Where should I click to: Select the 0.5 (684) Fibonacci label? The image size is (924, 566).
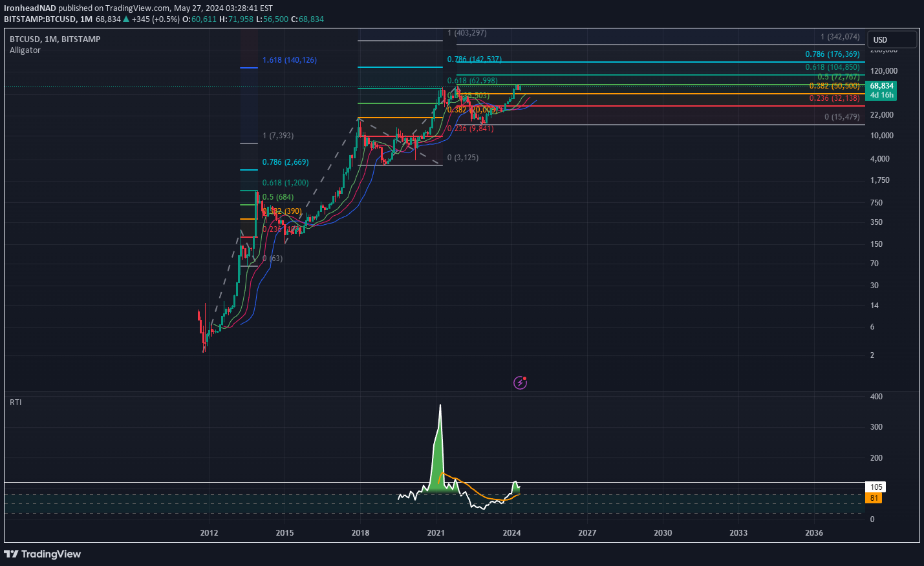click(278, 196)
